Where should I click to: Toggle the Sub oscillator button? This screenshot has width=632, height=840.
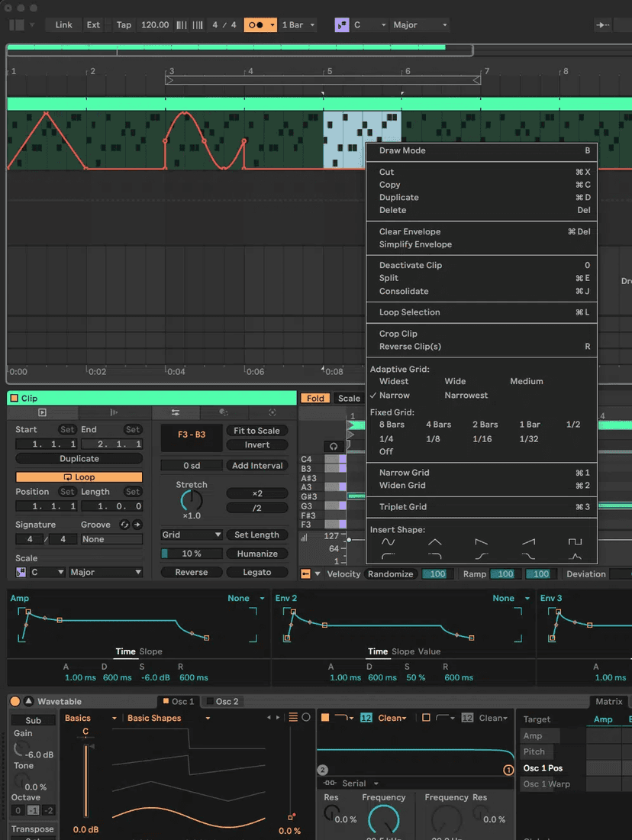(34, 721)
